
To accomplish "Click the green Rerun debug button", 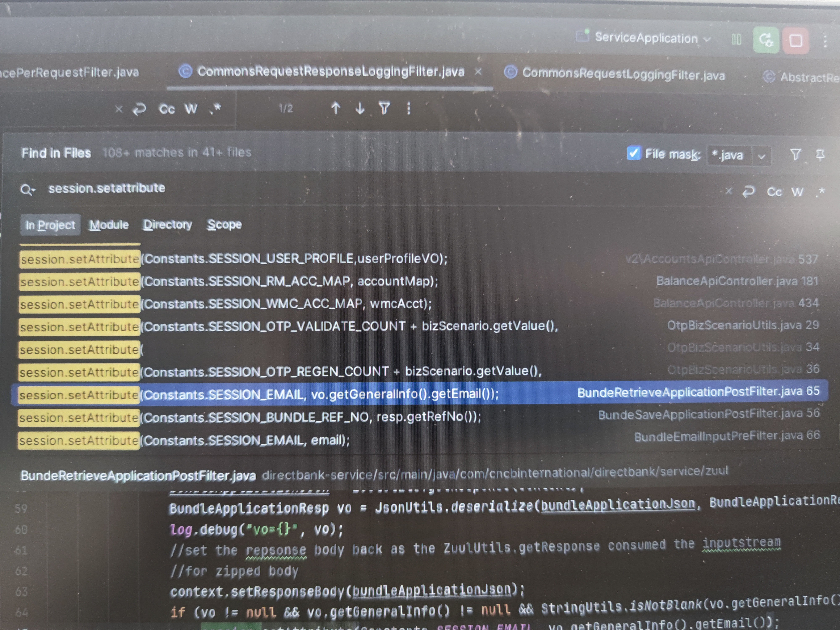I will 766,40.
